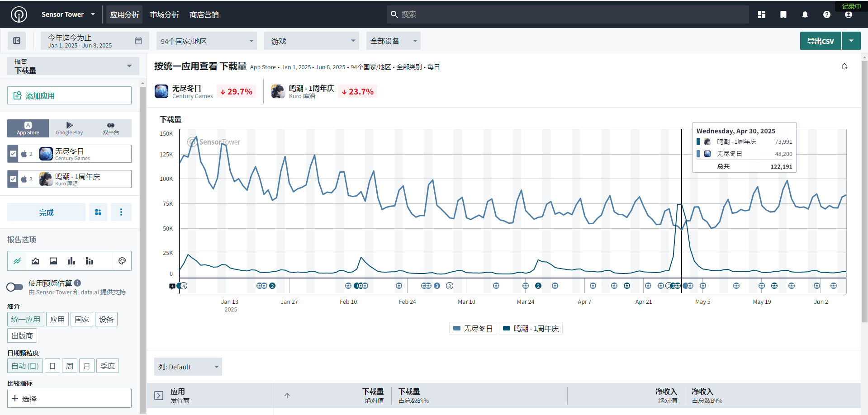Click the 搜索 search field
The height and width of the screenshot is (415, 868).
[568, 14]
